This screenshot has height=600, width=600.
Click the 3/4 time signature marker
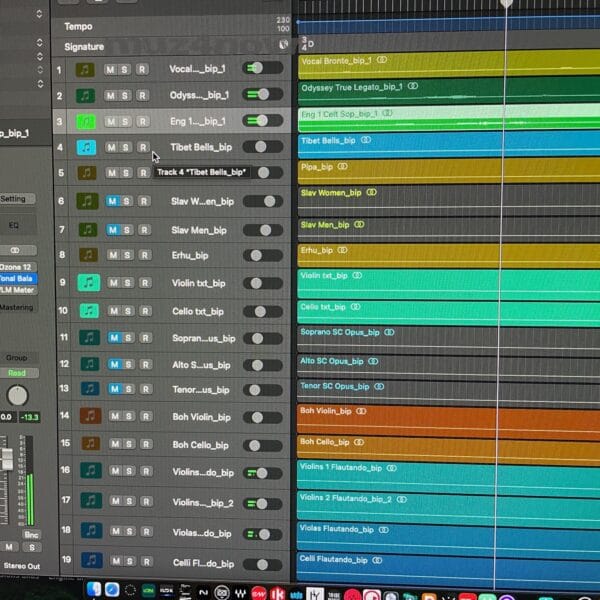click(x=304, y=44)
